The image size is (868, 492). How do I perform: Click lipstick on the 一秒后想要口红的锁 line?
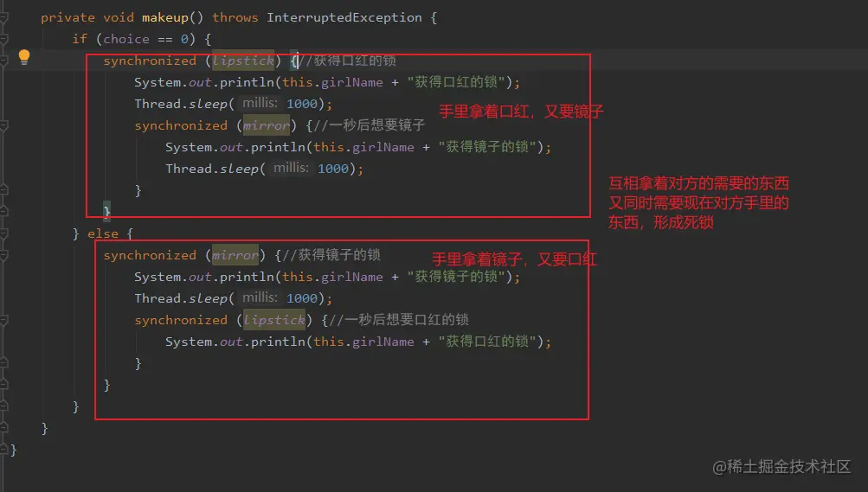click(x=274, y=320)
